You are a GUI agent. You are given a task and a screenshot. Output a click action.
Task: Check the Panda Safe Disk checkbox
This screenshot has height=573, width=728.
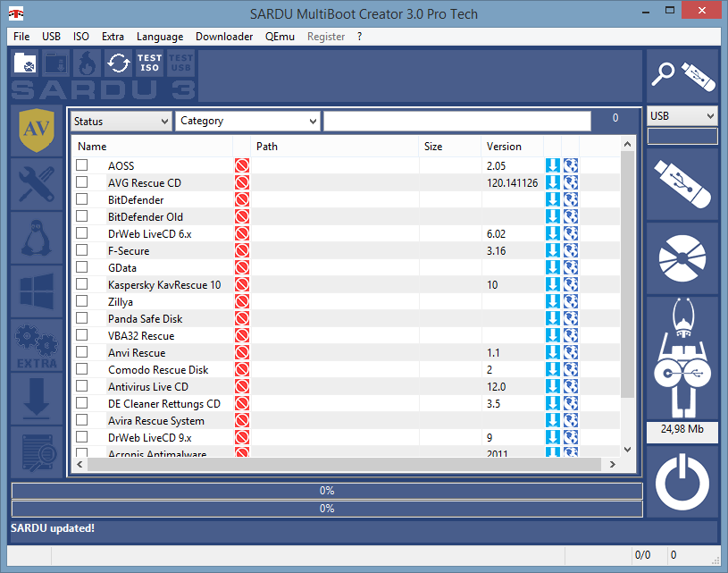[x=81, y=318]
